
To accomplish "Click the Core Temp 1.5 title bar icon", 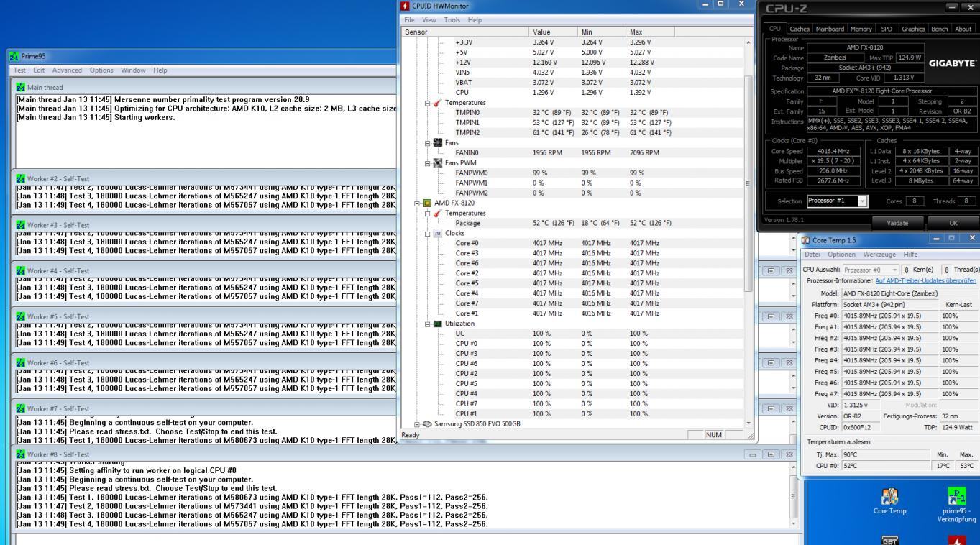I will pos(805,239).
